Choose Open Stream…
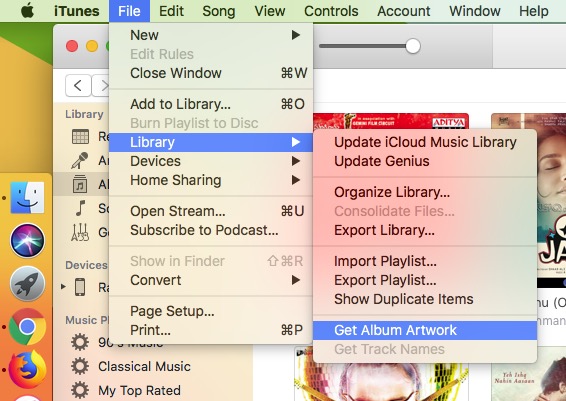Screen dimensions: 566x401 pyautogui.click(x=211, y=211)
